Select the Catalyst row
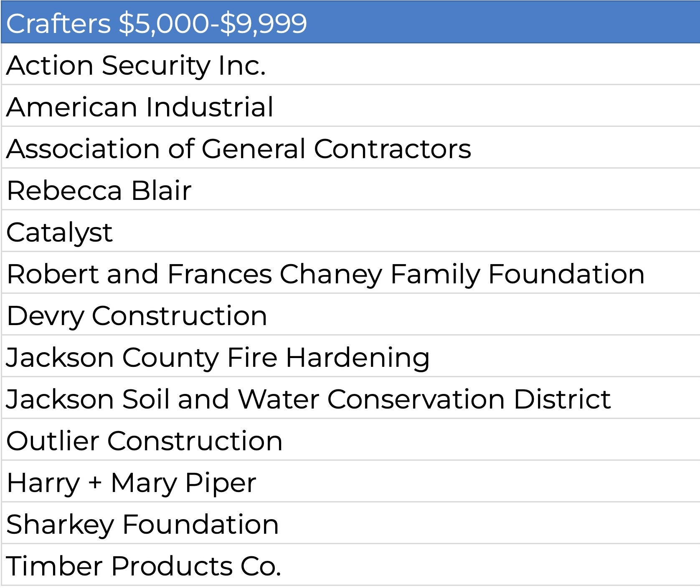The height and width of the screenshot is (588, 700). click(x=59, y=232)
